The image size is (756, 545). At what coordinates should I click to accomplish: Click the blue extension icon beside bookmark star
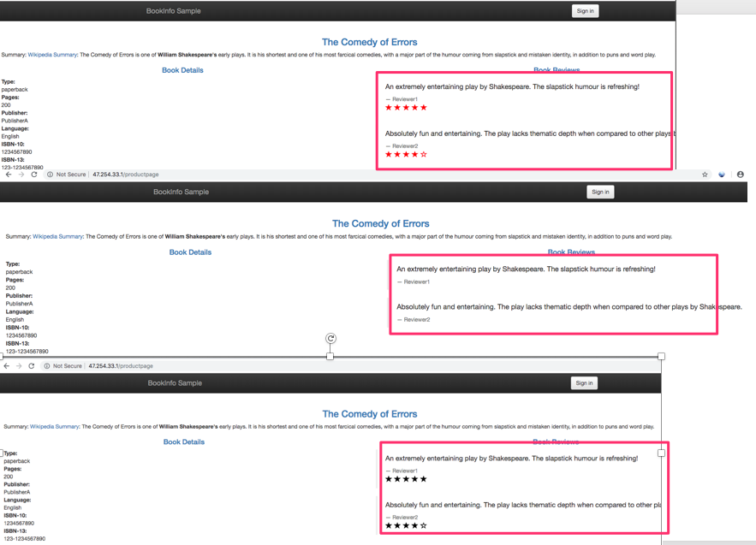point(722,175)
